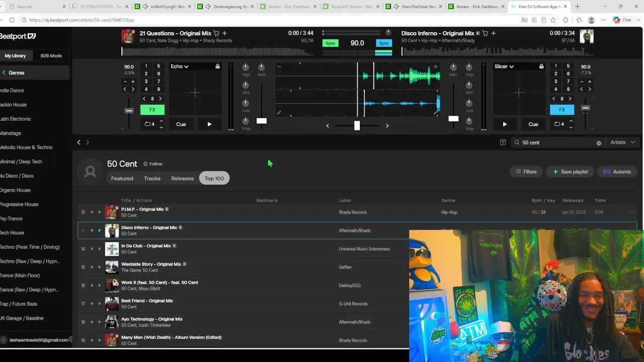Open the more options for P.I.M.P. row
Screen dimensions: 644x362
[631, 212]
